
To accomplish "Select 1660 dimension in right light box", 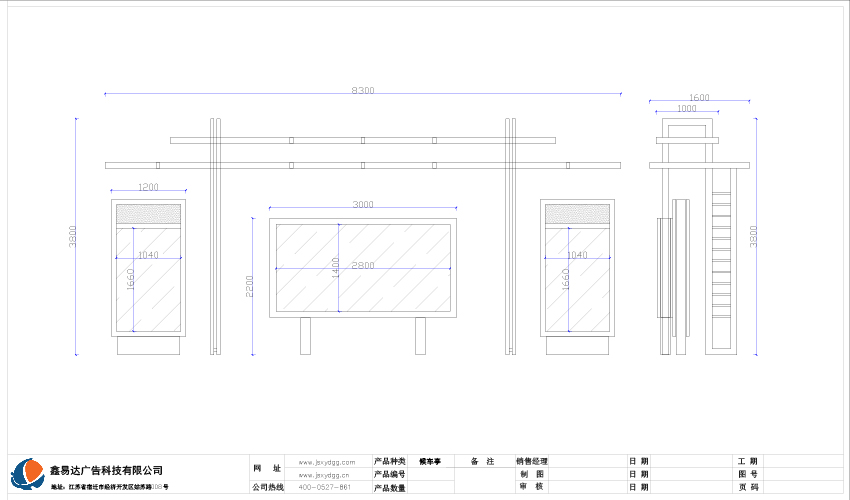I will point(565,279).
